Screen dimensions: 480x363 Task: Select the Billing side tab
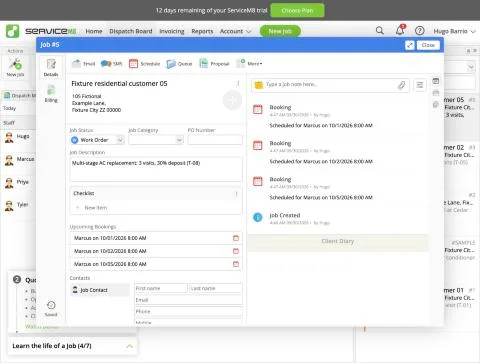[x=51, y=94]
